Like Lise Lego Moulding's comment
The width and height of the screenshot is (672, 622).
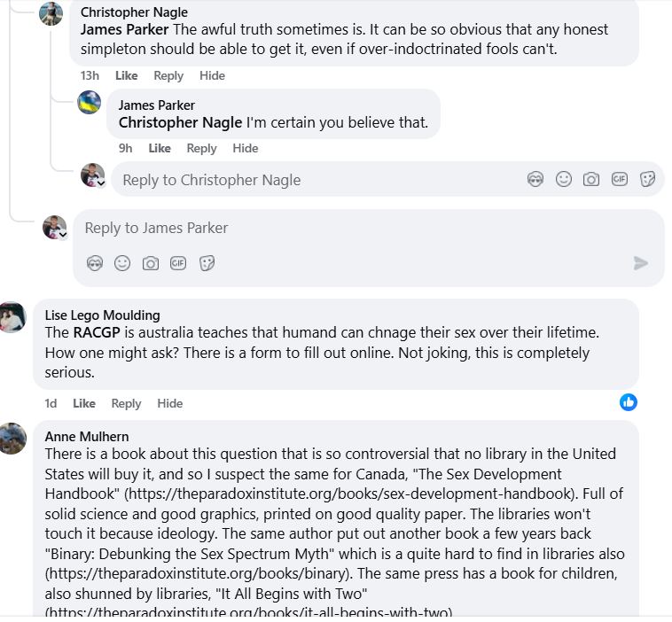pos(84,403)
